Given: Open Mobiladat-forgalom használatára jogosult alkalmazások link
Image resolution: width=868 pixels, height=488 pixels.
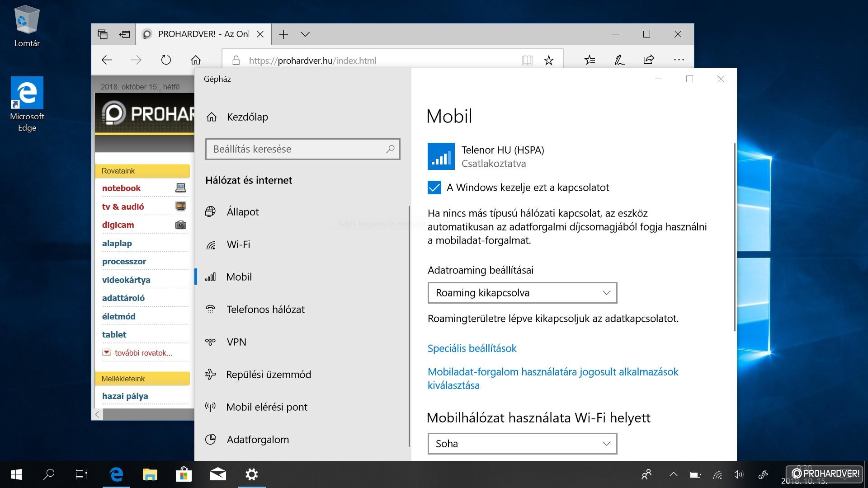Looking at the screenshot, I should pyautogui.click(x=553, y=378).
